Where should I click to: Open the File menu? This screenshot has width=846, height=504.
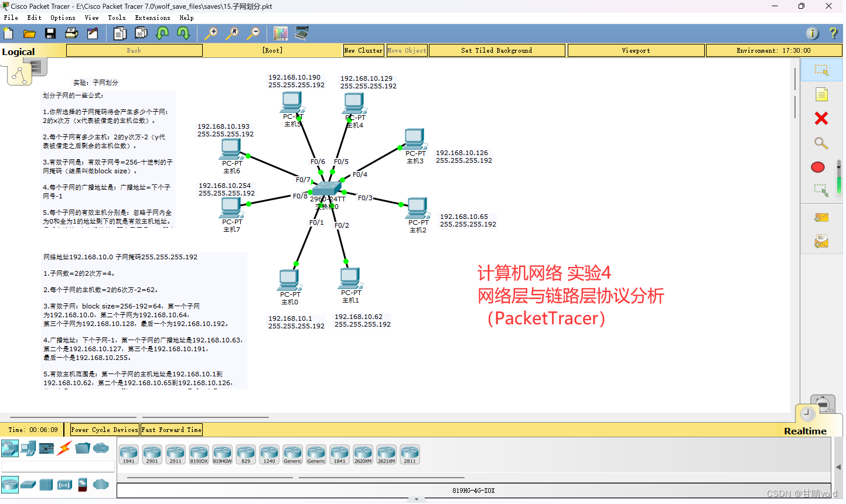pos(11,18)
